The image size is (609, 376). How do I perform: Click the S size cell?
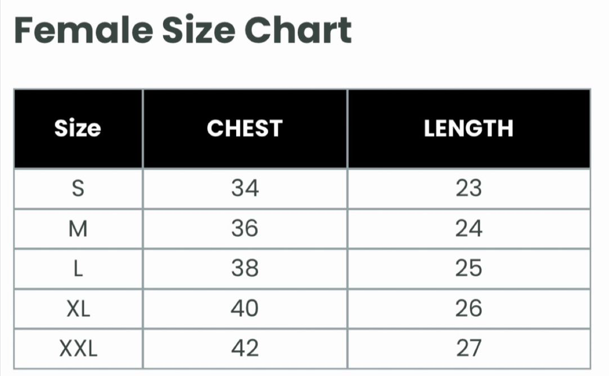coord(78,189)
